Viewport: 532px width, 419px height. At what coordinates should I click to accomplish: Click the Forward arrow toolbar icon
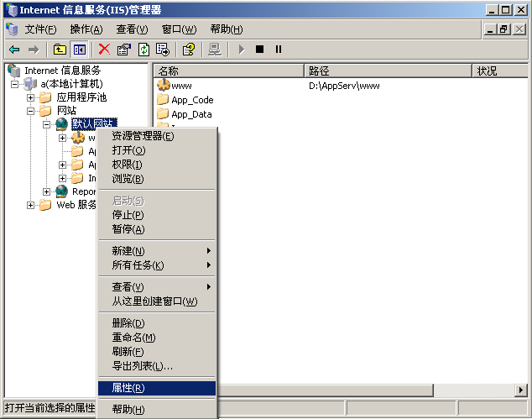pos(34,50)
